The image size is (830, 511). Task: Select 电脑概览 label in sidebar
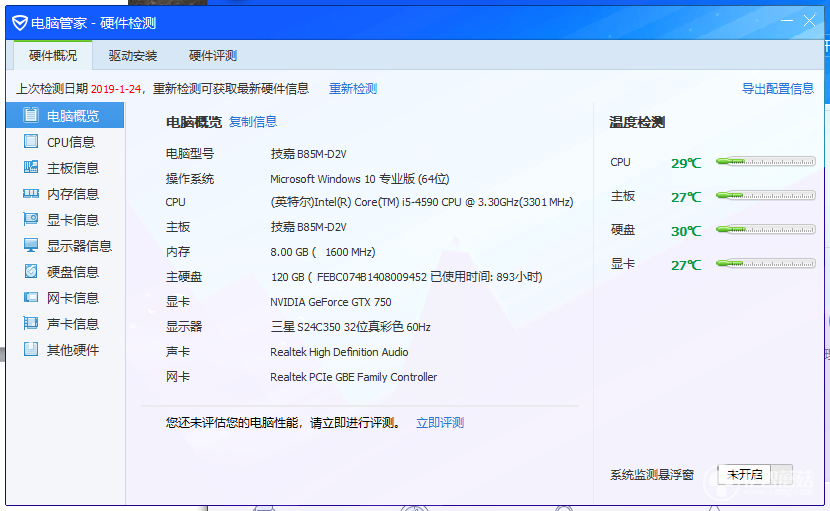73,116
